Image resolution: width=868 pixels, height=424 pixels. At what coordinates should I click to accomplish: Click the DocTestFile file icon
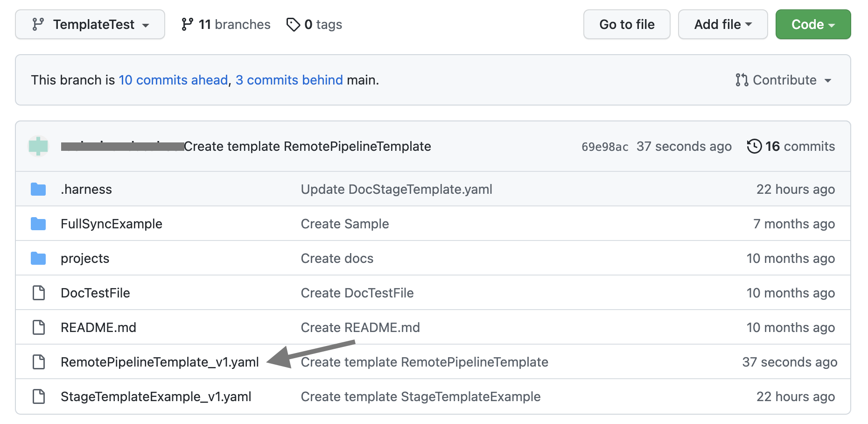tap(38, 293)
